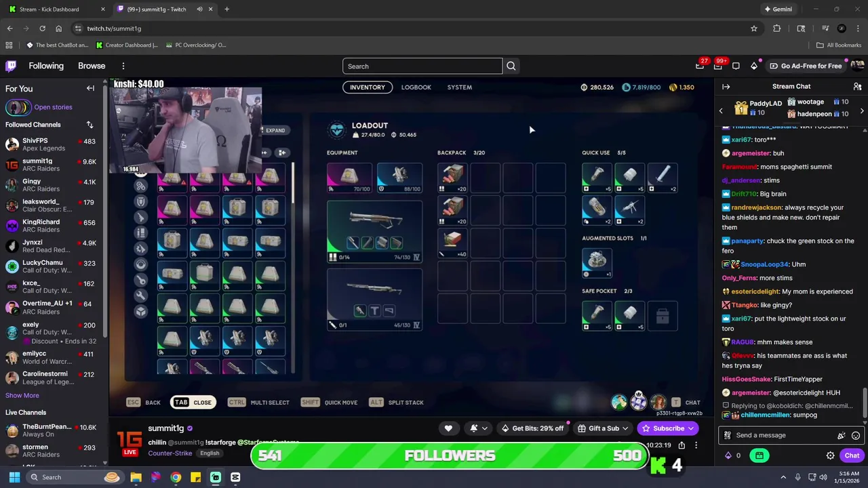Screen dimensions: 868x488
Task: Open TheBurntPeanut live channel
Action: click(x=51, y=430)
